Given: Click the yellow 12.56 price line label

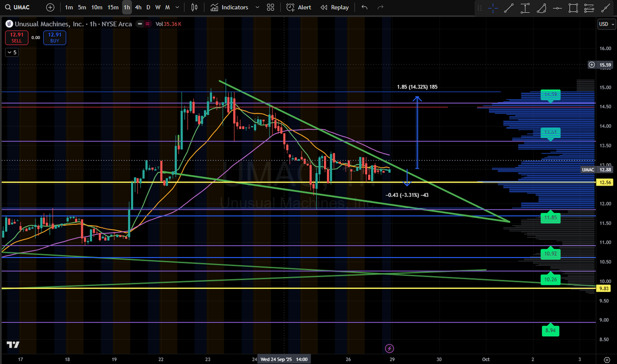Looking at the screenshot, I should [x=605, y=182].
